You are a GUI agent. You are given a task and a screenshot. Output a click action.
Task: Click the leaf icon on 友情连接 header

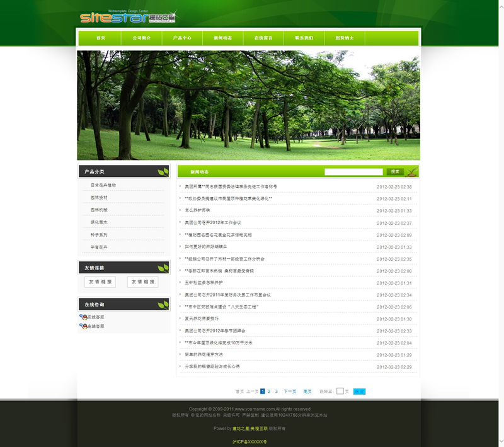coord(163,268)
